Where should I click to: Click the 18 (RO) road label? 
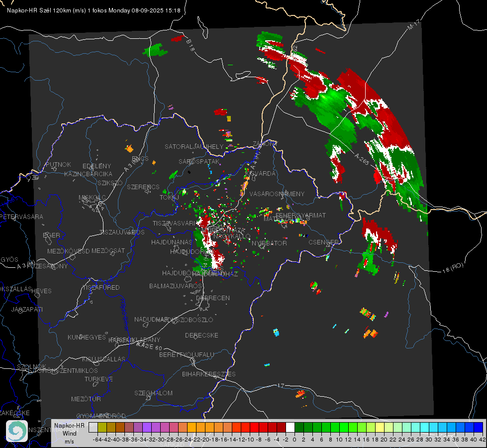(453, 268)
